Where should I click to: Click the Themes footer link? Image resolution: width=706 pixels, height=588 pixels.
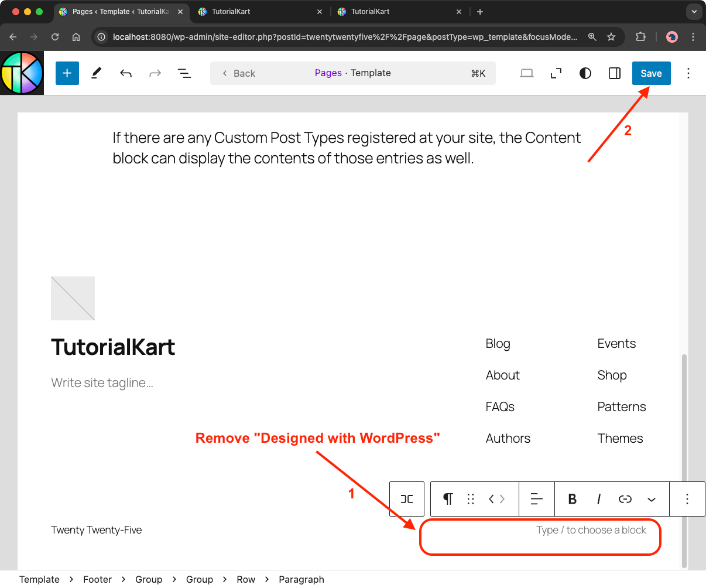coord(620,439)
